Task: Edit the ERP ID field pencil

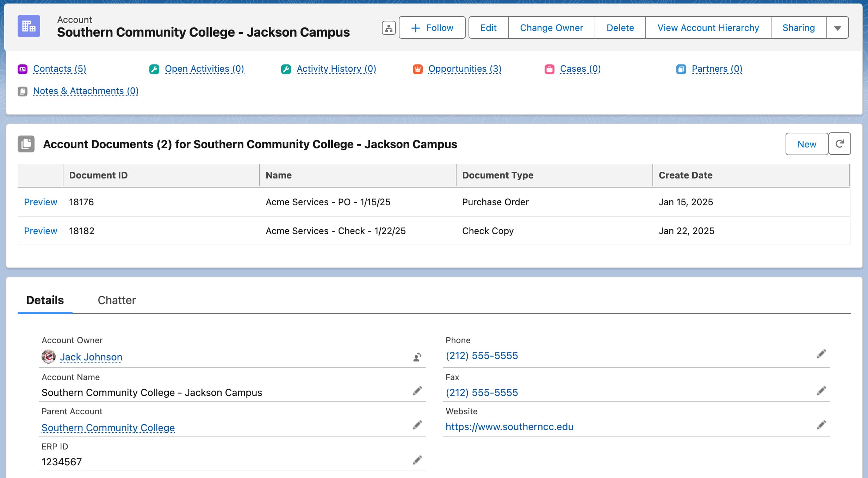Action: click(417, 460)
